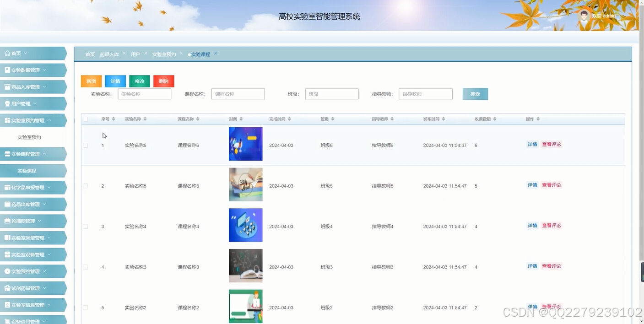Select the 首页 home icon in sidebar
The image size is (644, 324).
[x=7, y=53]
